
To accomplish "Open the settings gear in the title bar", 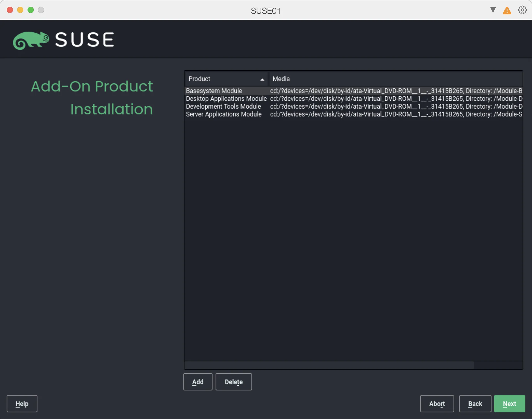I will (x=522, y=10).
